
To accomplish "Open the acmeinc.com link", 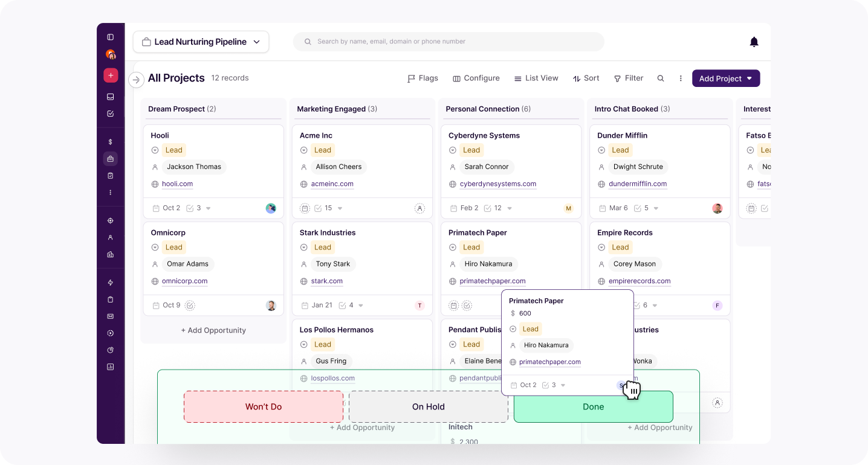I will tap(332, 184).
